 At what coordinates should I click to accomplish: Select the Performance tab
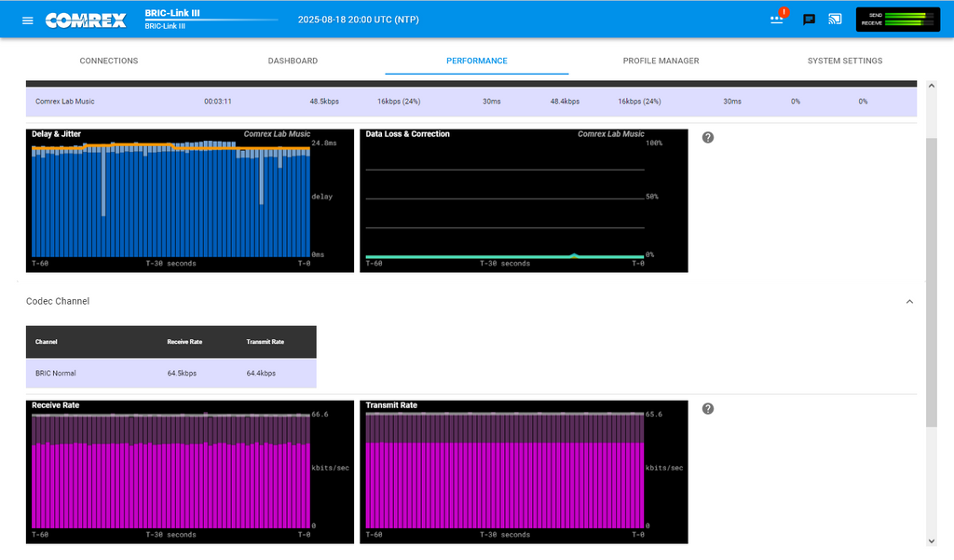[x=476, y=61]
